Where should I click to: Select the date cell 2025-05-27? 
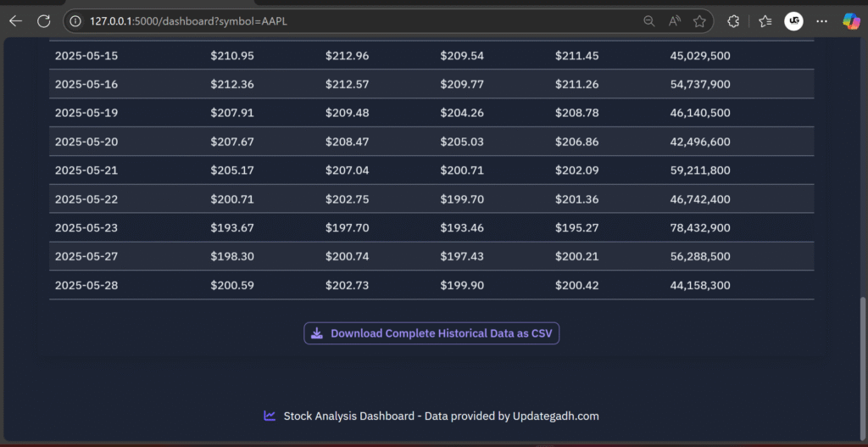click(x=86, y=257)
